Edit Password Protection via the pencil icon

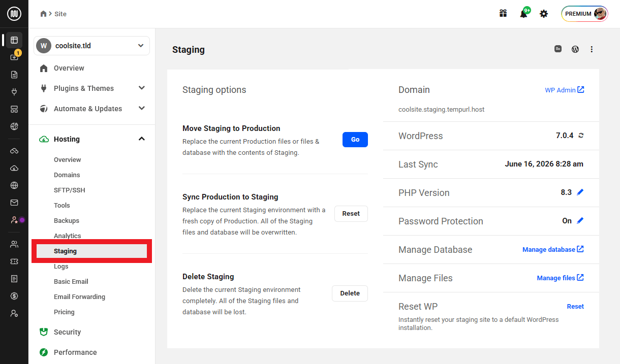tap(580, 221)
